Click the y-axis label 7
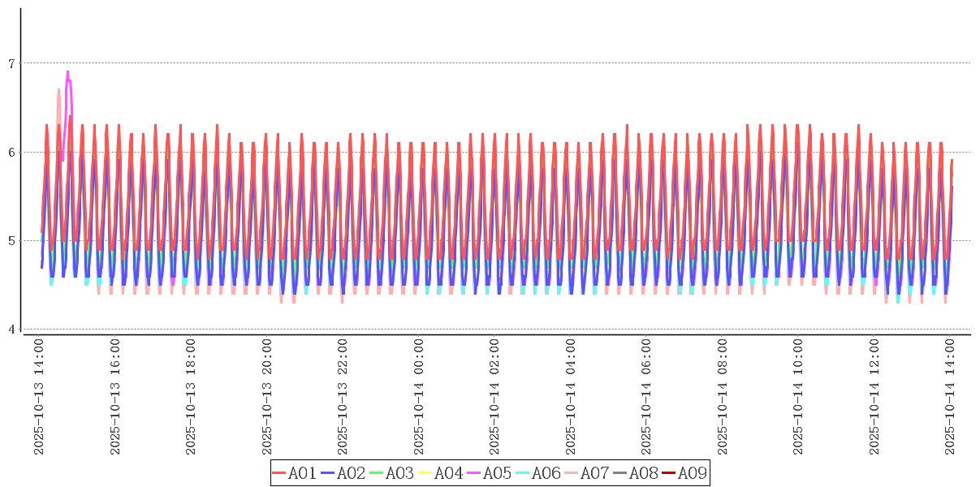 (11, 63)
